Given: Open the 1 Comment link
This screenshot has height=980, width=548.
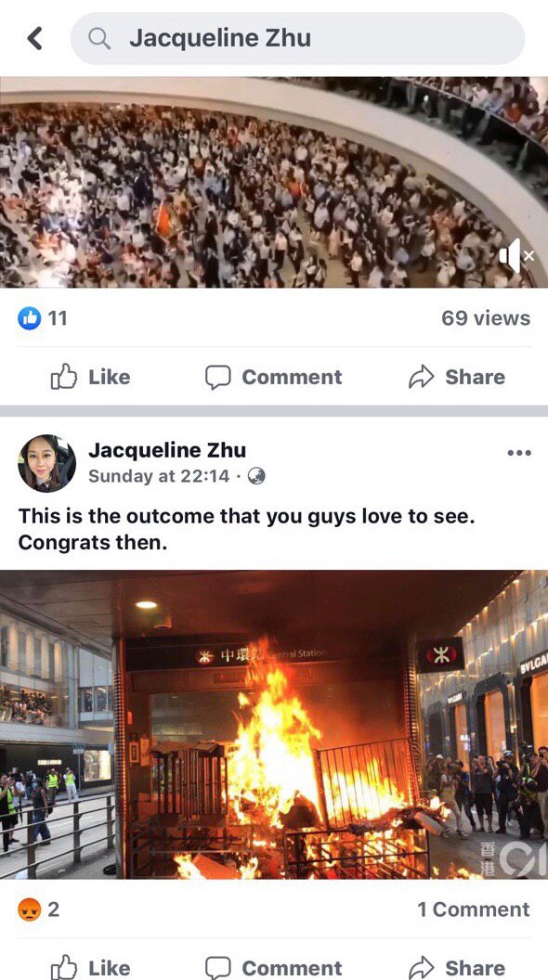Looking at the screenshot, I should (x=474, y=909).
